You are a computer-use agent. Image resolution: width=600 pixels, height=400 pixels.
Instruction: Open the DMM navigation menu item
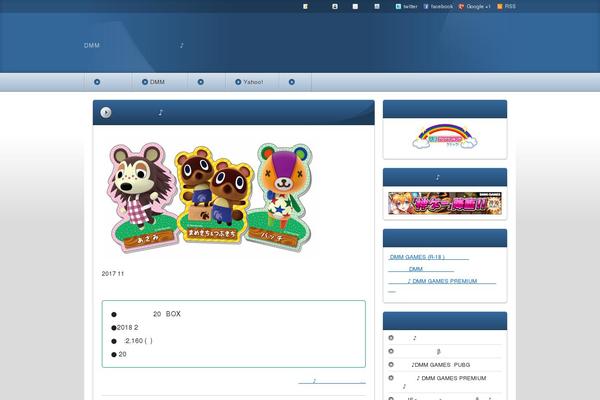click(160, 82)
